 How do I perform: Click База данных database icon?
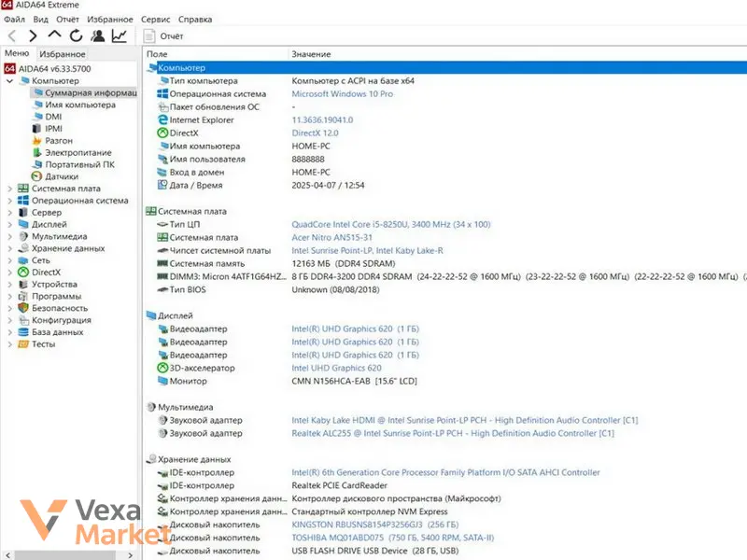(23, 332)
